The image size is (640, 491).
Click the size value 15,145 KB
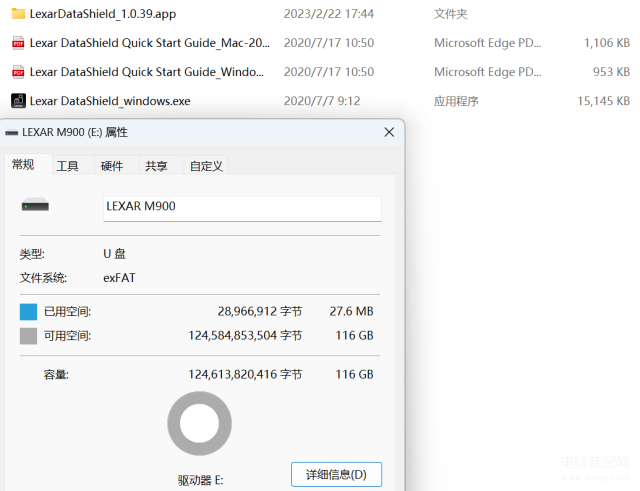click(x=604, y=101)
